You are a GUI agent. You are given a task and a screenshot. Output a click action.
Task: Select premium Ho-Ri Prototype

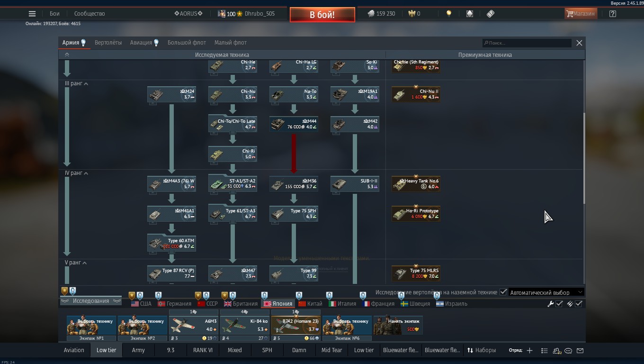[416, 214]
